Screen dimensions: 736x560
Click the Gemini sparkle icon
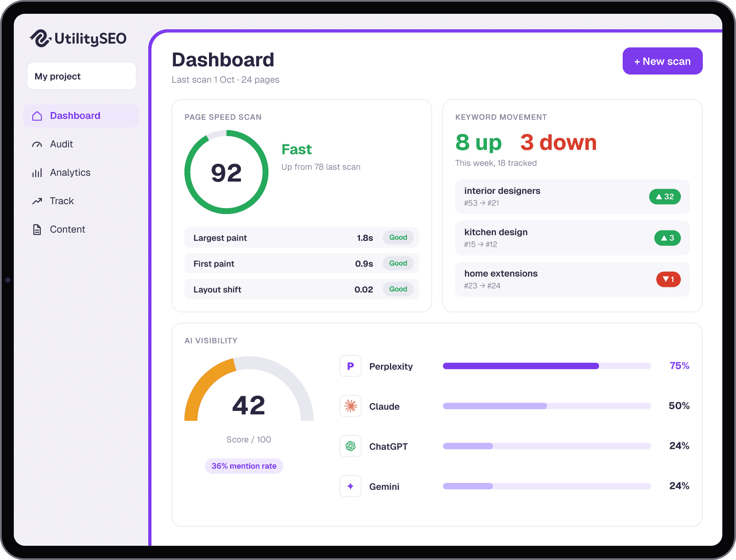coord(350,486)
